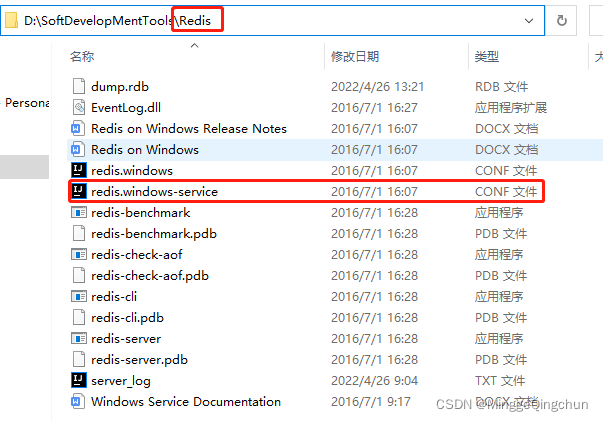Click the Redis on Windows Release Notes document icon
603x421 pixels.
click(78, 128)
